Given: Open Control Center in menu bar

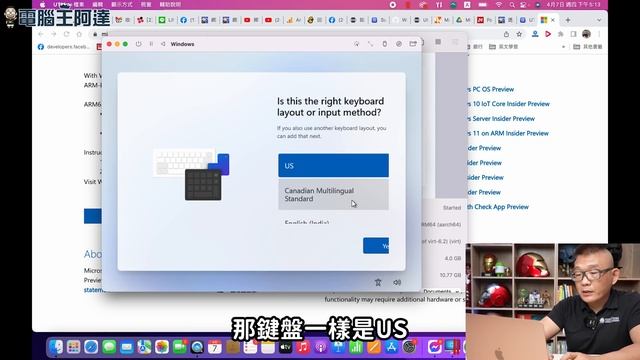Looking at the screenshot, I should tap(524, 4).
